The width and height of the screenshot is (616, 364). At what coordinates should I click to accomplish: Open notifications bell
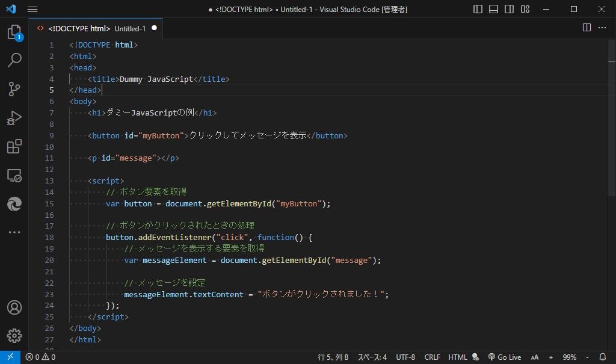[603, 357]
